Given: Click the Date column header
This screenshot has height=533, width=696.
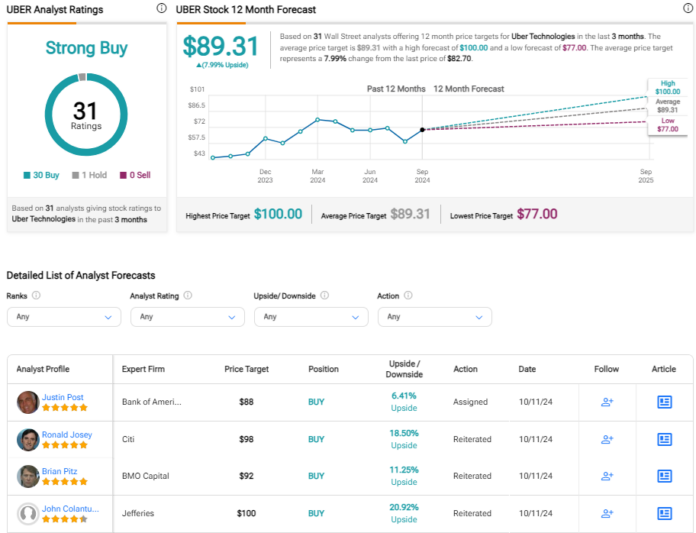Looking at the screenshot, I should pos(527,368).
